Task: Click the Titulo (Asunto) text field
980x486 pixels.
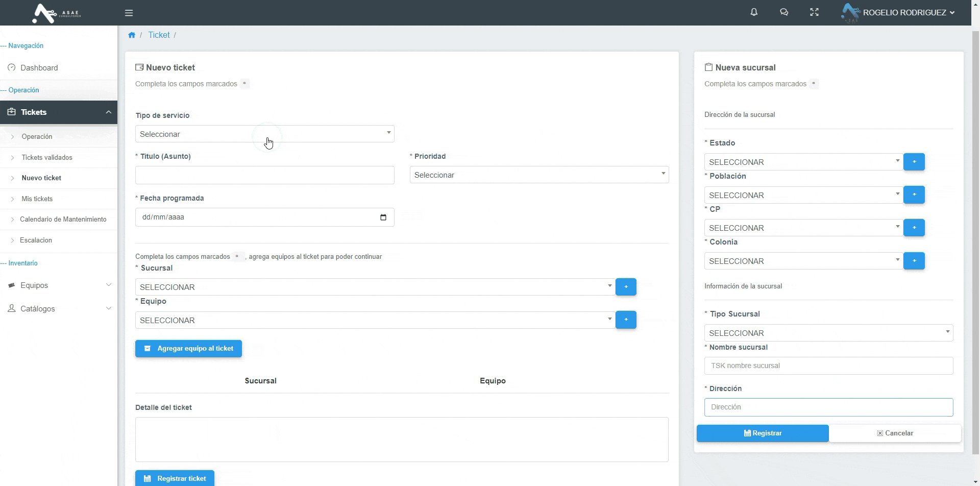Action: coord(264,175)
